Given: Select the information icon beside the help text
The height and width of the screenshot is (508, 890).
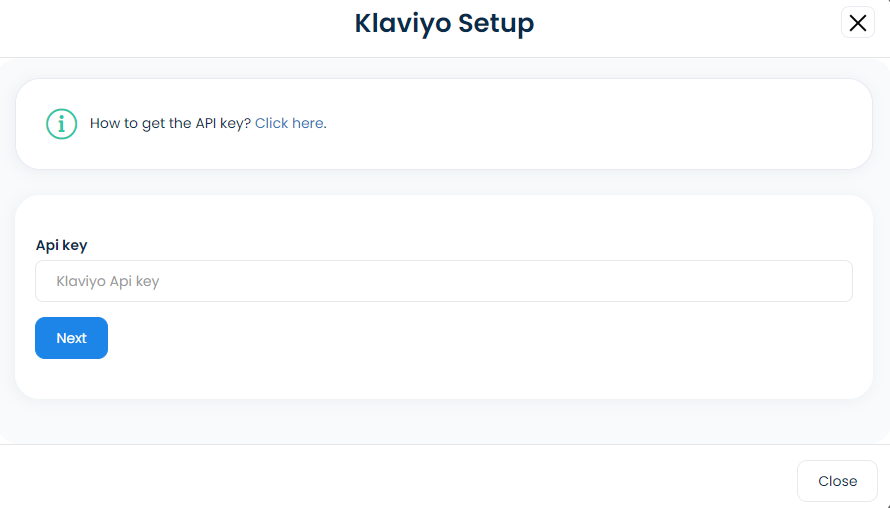Looking at the screenshot, I should click(x=61, y=124).
